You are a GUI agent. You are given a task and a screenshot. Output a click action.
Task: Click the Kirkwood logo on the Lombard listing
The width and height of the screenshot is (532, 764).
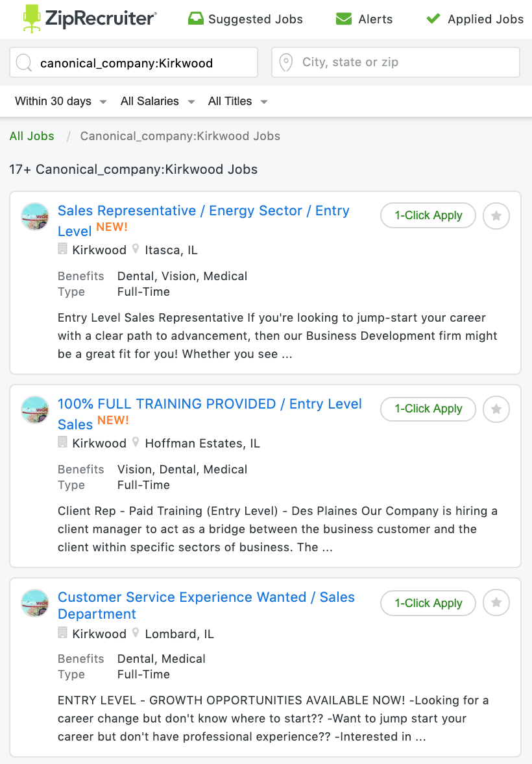click(35, 603)
